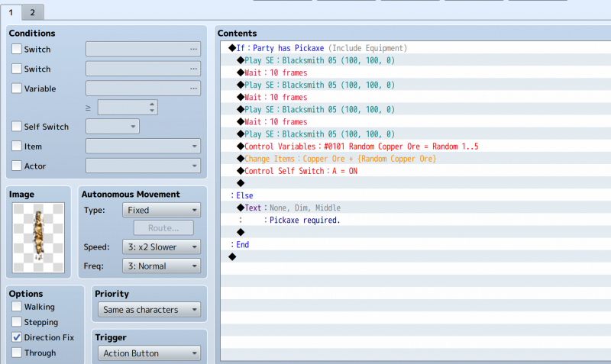Select the Change Items Copper Ore line
The height and width of the screenshot is (364, 611).
[x=415, y=159]
